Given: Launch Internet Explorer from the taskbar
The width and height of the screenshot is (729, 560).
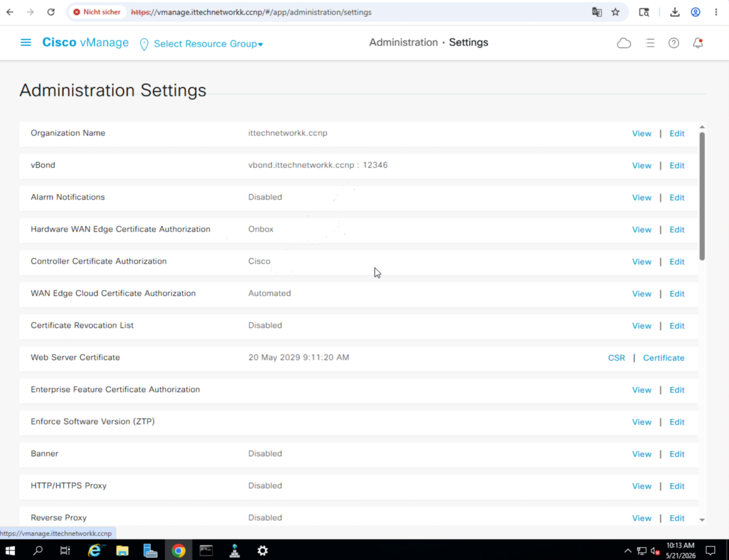Looking at the screenshot, I should click(95, 550).
